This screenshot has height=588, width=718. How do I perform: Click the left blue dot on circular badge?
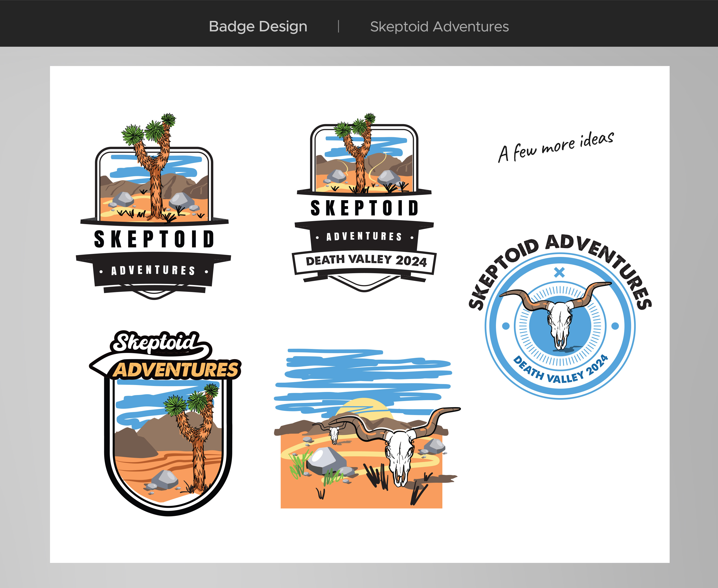[x=506, y=326]
